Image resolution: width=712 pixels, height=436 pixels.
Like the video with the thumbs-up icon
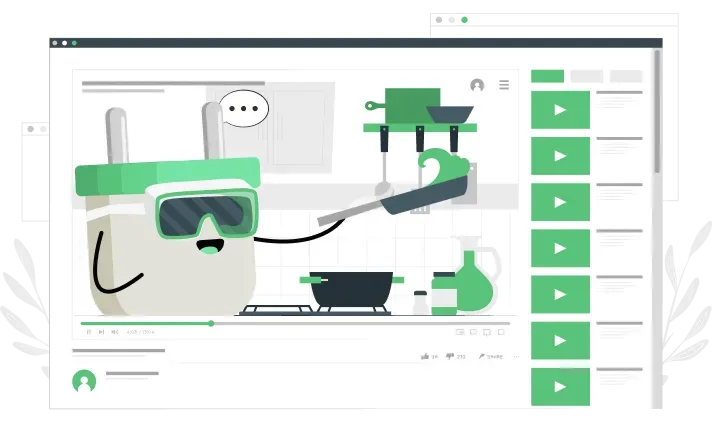[425, 356]
